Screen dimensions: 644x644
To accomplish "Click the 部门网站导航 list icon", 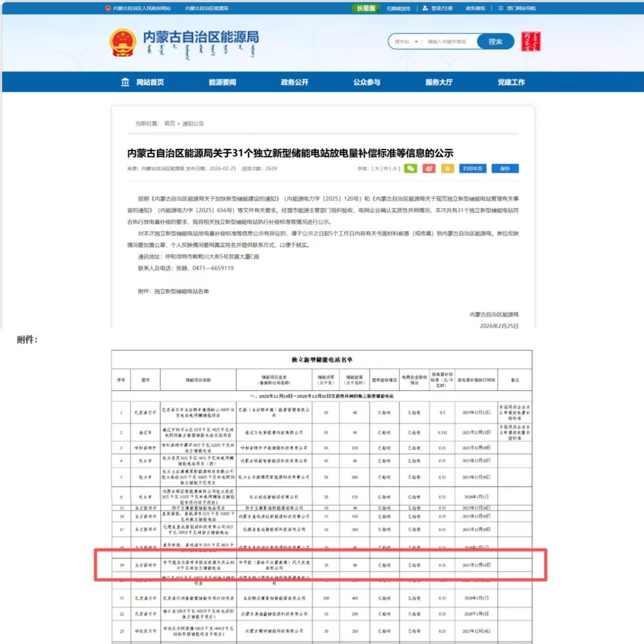I will point(501,8).
